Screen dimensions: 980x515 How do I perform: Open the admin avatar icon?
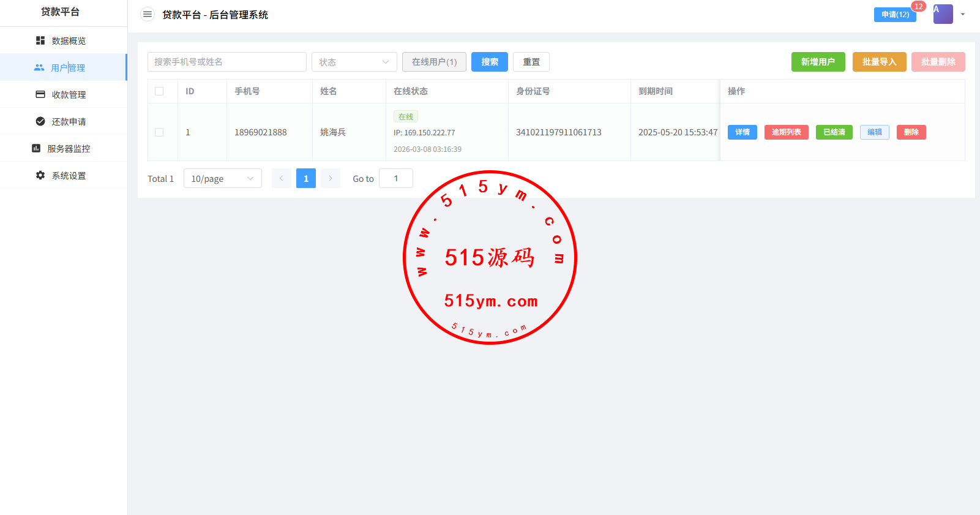click(x=943, y=14)
